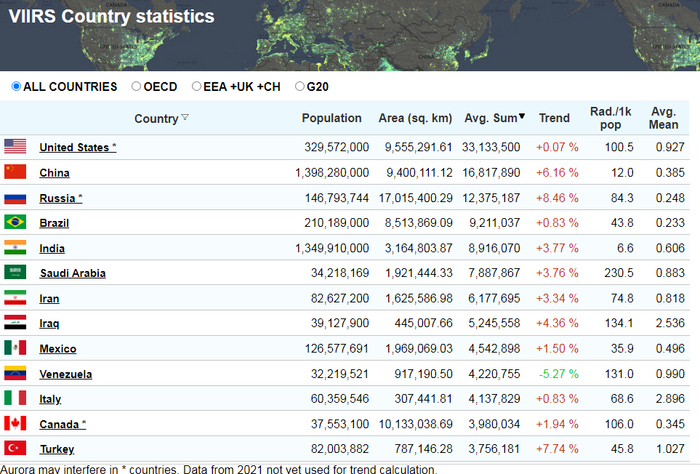Image resolution: width=700 pixels, height=474 pixels.
Task: Sort table by Country header text
Action: pyautogui.click(x=156, y=119)
